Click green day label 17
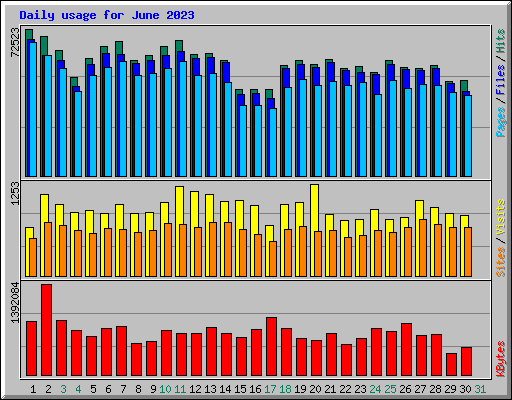Screen dimensions: 512x400 pos(270,389)
